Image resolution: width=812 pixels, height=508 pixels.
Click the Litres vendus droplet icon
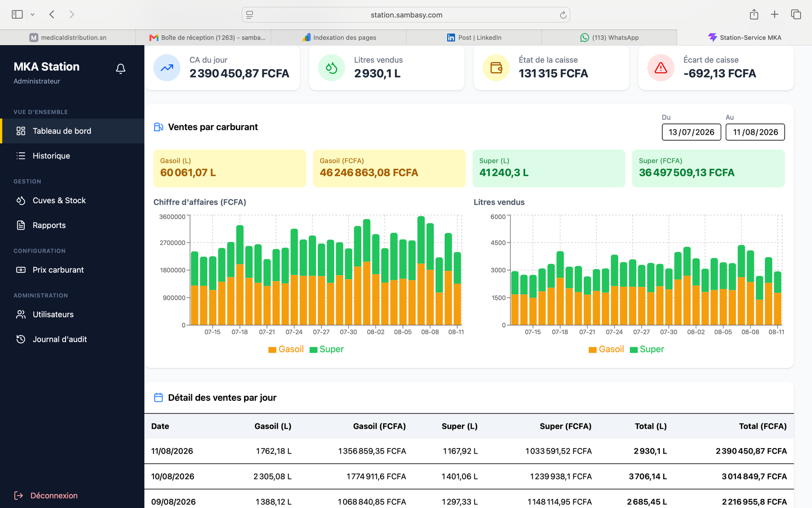click(331, 68)
